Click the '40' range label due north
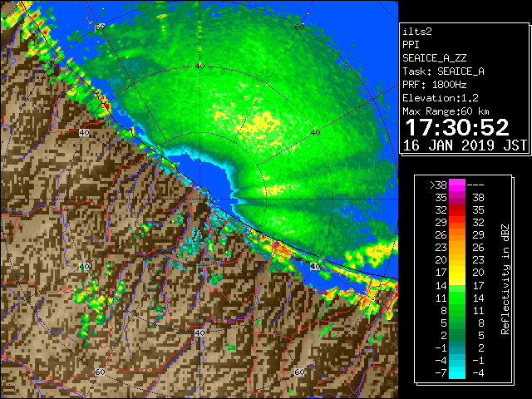532x399 pixels. coord(199,66)
